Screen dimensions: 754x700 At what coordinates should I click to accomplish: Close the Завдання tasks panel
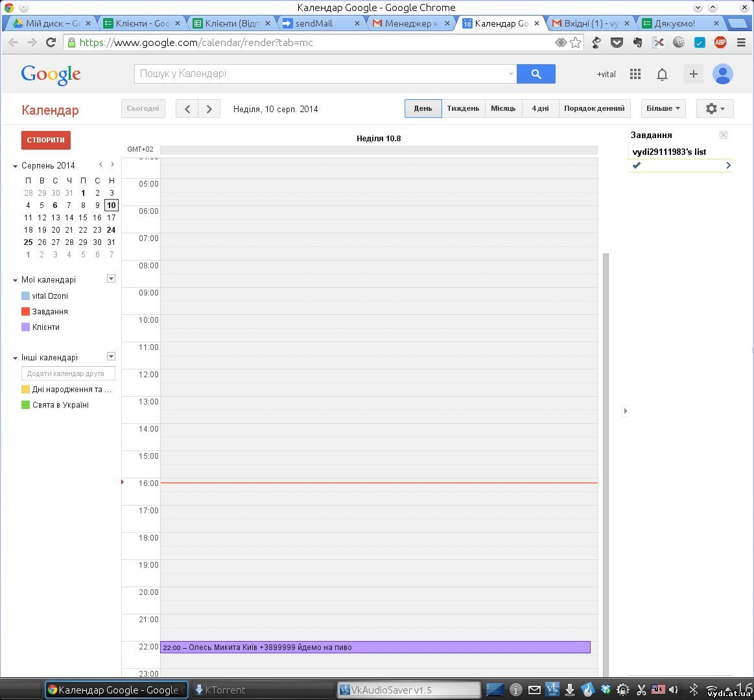[x=724, y=135]
